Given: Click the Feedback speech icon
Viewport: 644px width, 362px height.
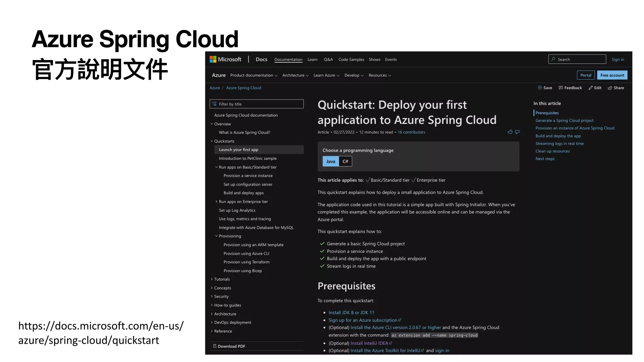Looking at the screenshot, I should click(561, 88).
